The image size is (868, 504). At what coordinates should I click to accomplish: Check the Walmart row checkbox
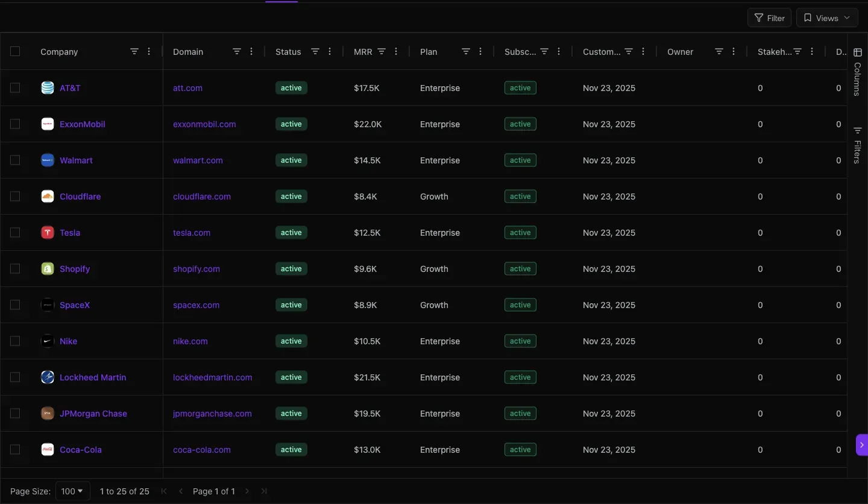click(15, 160)
